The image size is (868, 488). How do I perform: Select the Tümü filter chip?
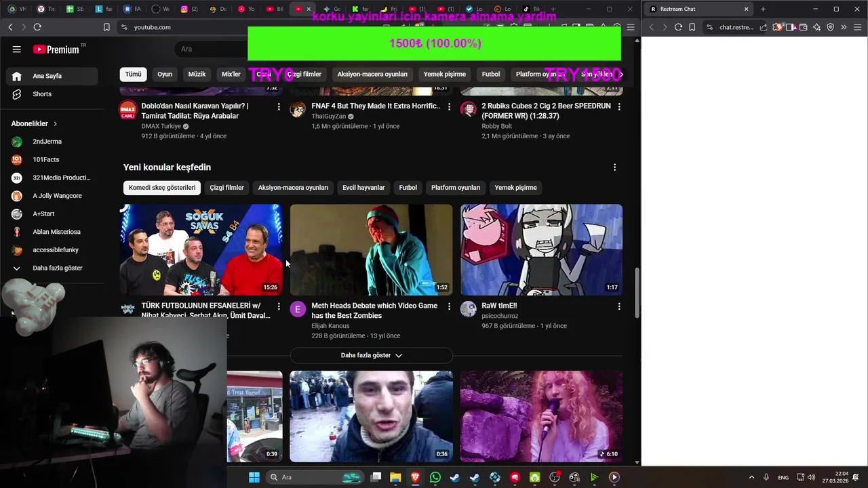pos(134,74)
